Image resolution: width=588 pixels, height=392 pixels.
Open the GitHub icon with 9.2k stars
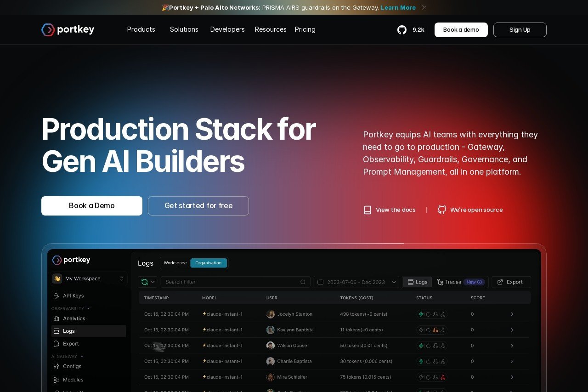[x=402, y=30]
